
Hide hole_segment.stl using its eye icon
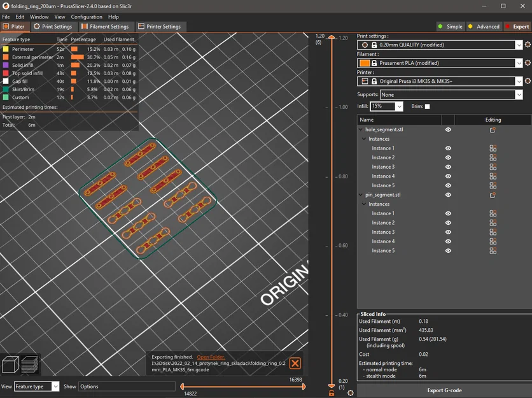coord(448,130)
